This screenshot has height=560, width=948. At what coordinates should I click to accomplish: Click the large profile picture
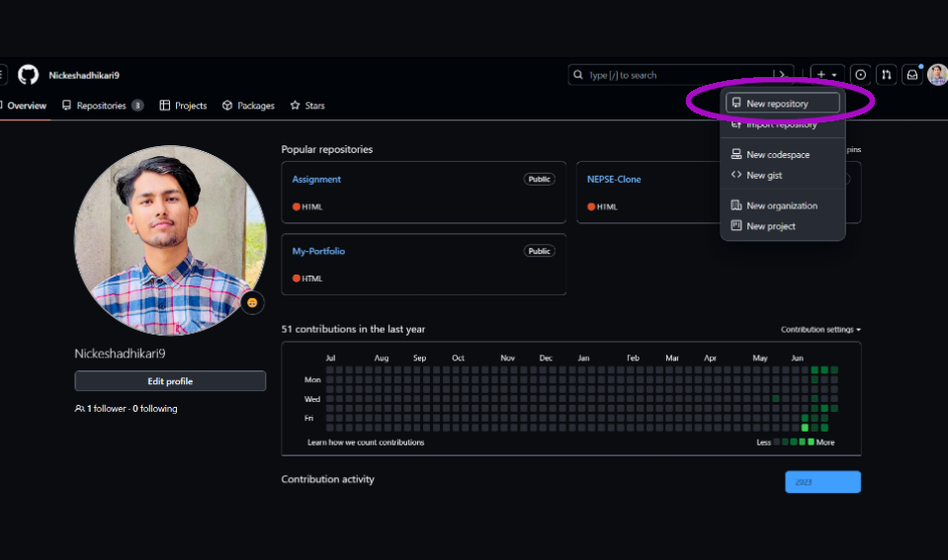(170, 240)
